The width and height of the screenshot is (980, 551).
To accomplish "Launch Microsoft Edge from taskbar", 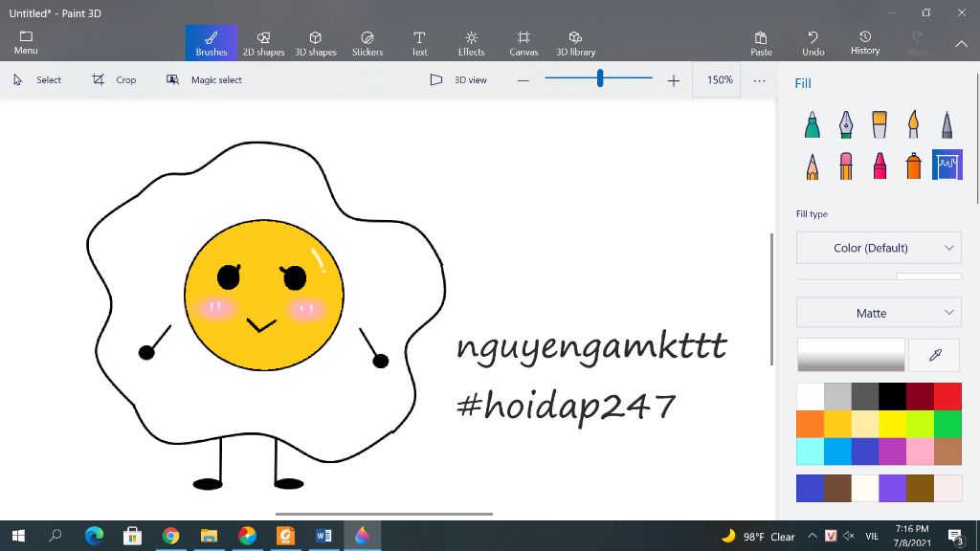I will pyautogui.click(x=95, y=536).
